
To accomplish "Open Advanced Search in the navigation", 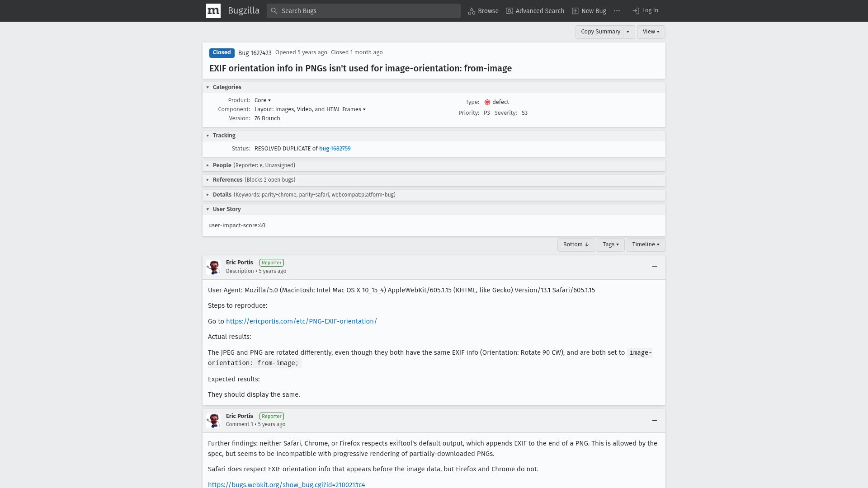I will (x=535, y=11).
